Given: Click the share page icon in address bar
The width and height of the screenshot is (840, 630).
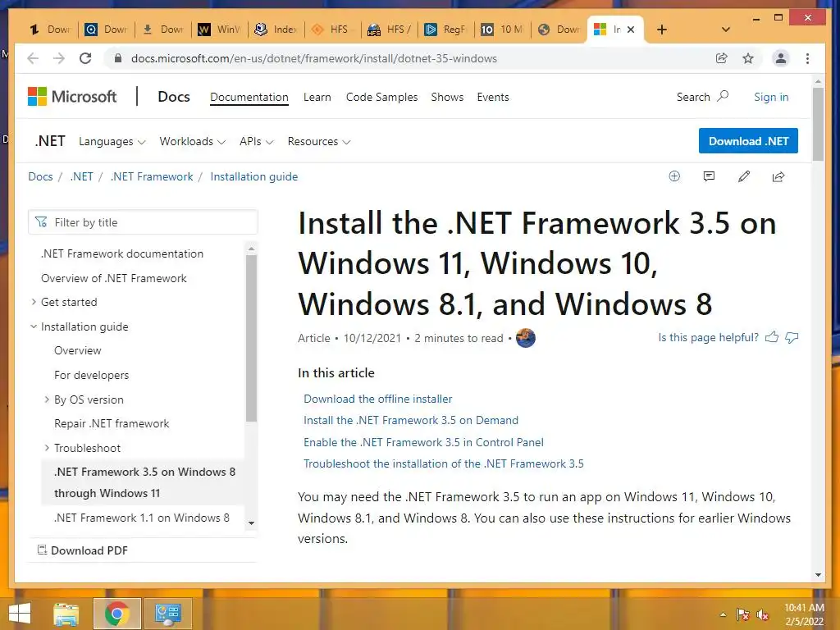Looking at the screenshot, I should tap(722, 58).
